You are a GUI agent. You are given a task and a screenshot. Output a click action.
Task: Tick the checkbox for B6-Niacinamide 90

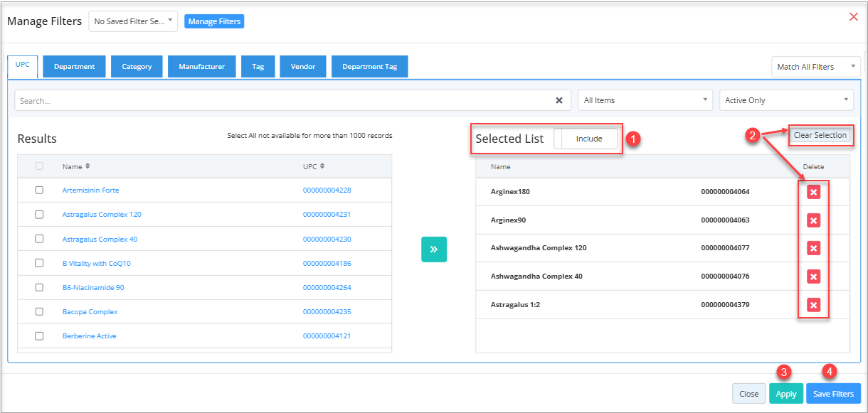pos(39,287)
